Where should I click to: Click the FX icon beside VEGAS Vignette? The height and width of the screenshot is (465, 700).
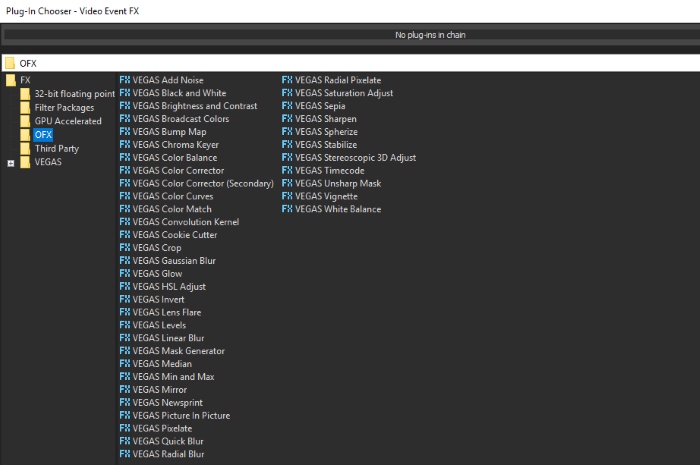click(x=287, y=196)
